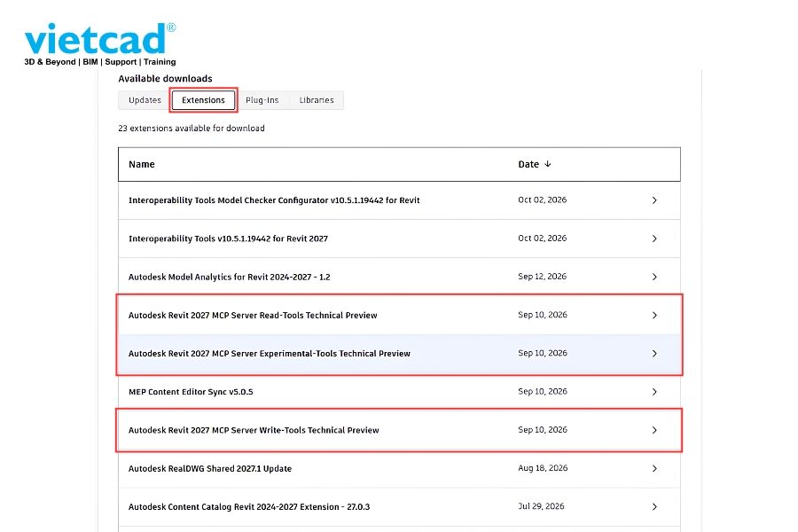Open Autodesk RealDWG Shared 2027.1 Update

[x=210, y=468]
